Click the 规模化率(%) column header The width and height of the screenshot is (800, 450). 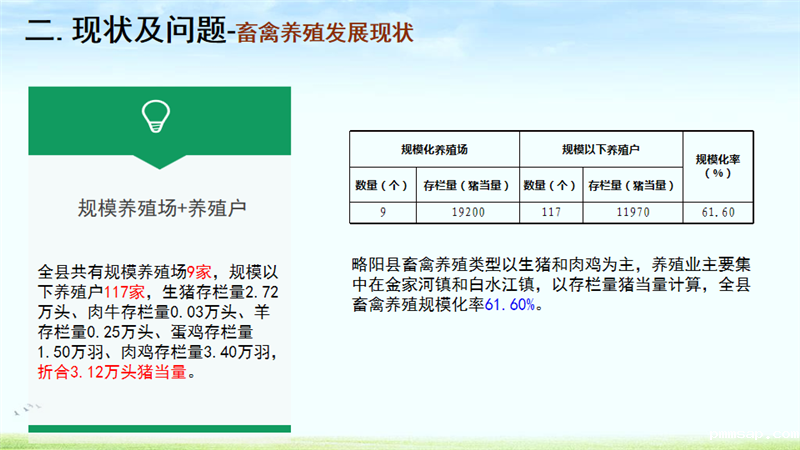[x=715, y=166]
